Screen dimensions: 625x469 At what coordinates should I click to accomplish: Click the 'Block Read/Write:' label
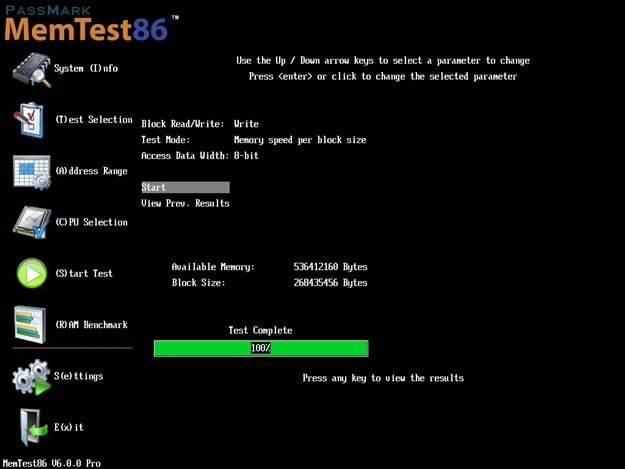[183, 124]
